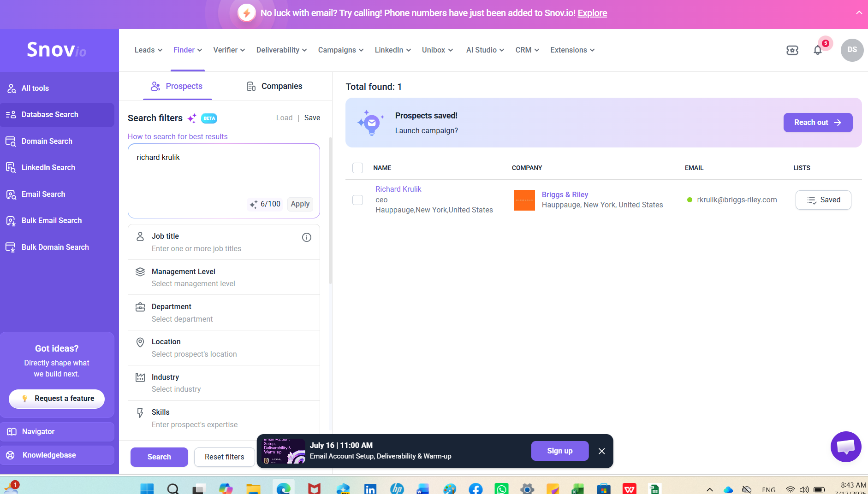Screen dimensions: 868x494
Task: Click the Briggs & Riley company logo
Action: pos(524,200)
